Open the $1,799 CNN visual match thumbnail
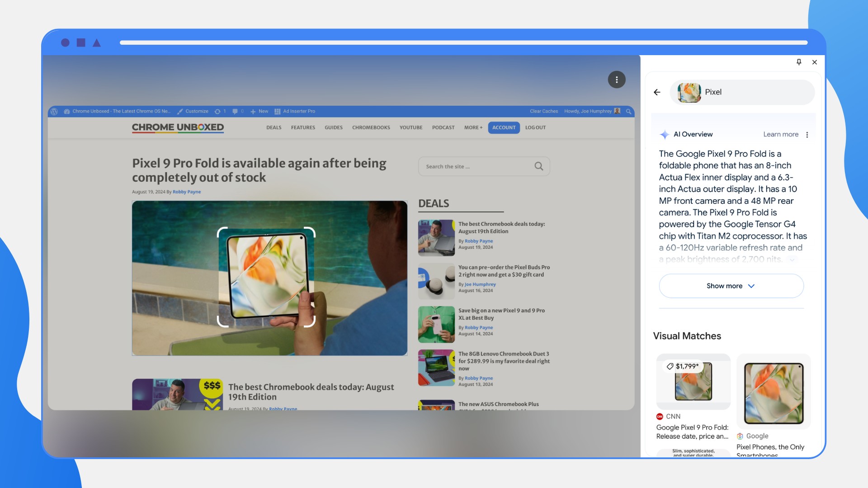The image size is (868, 488). point(693,381)
